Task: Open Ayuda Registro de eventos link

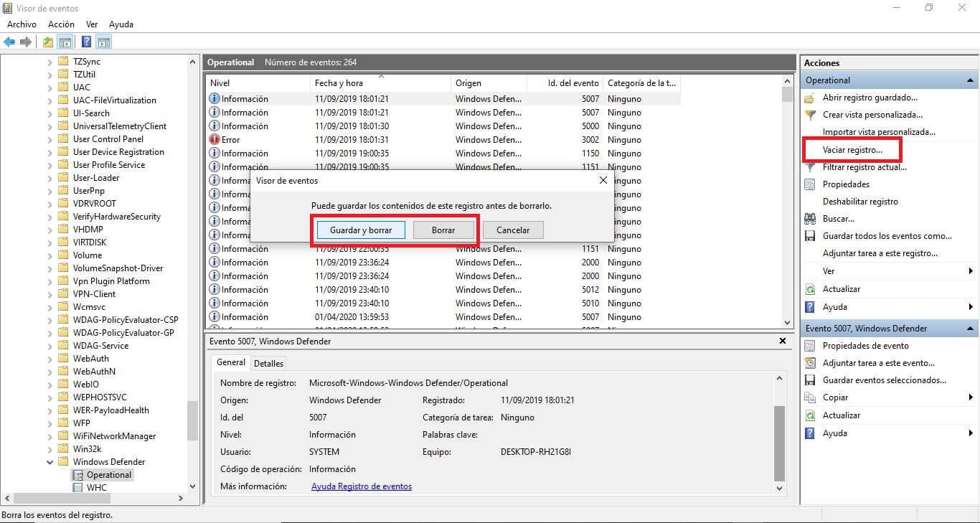Action: [x=362, y=486]
